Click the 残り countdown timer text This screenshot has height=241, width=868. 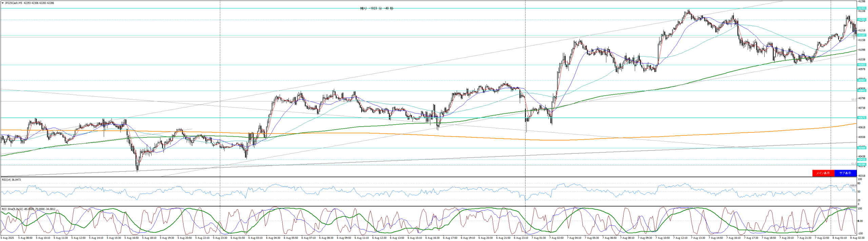(x=377, y=8)
